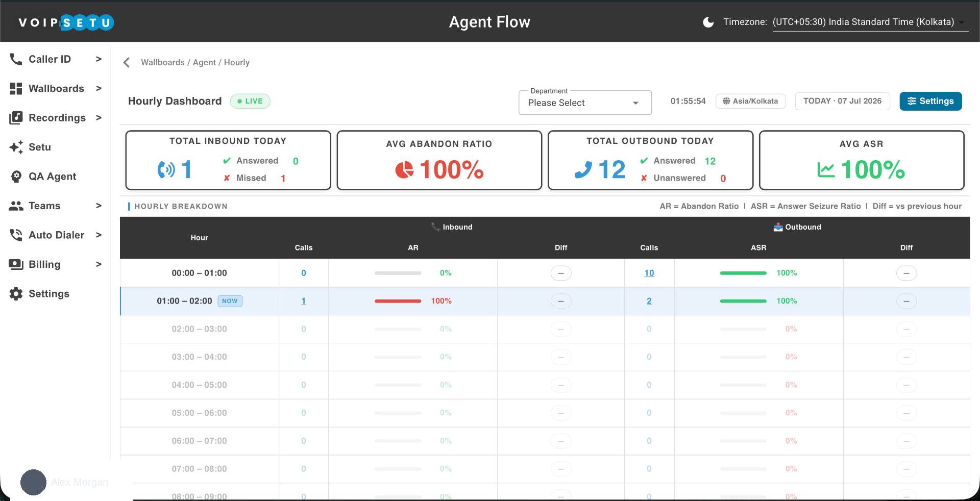Click inbound Diff pill for 00:00 – 01:00

coord(561,273)
